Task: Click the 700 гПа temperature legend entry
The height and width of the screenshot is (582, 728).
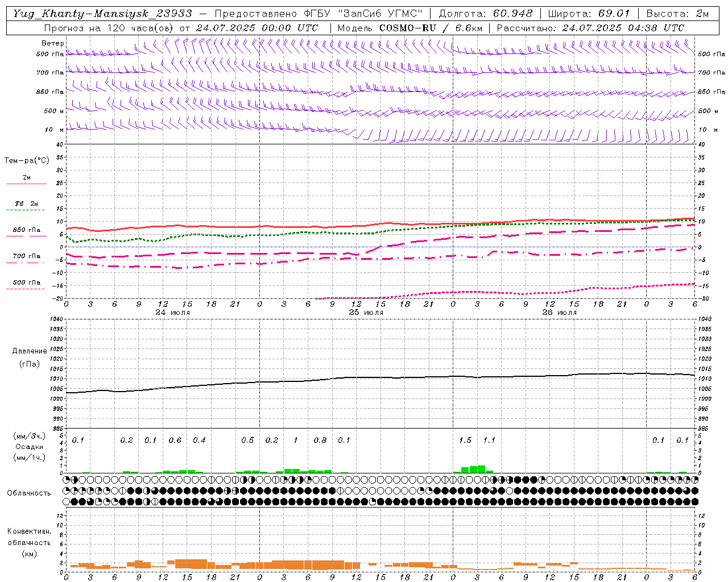Action: 27,256
